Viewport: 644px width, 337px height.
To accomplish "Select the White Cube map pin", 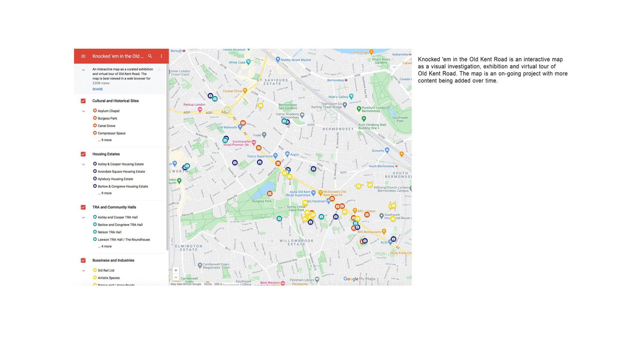I will coord(248,62).
